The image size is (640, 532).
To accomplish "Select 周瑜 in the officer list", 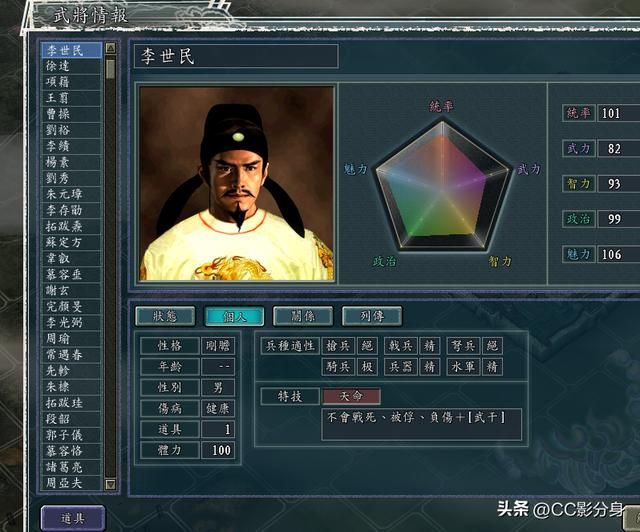I will coord(71,338).
